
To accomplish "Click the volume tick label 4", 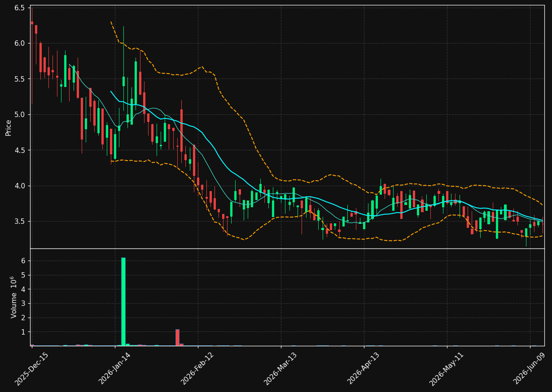I will (x=23, y=289).
